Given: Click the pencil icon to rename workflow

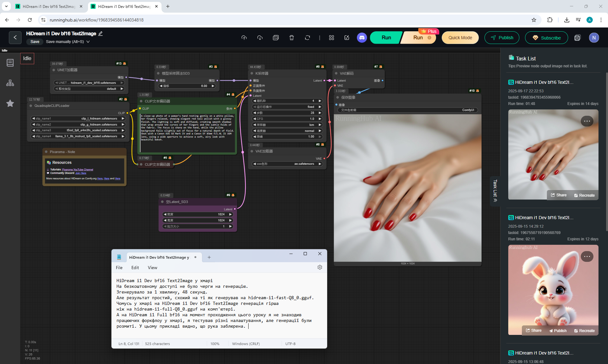Looking at the screenshot, I should point(101,34).
